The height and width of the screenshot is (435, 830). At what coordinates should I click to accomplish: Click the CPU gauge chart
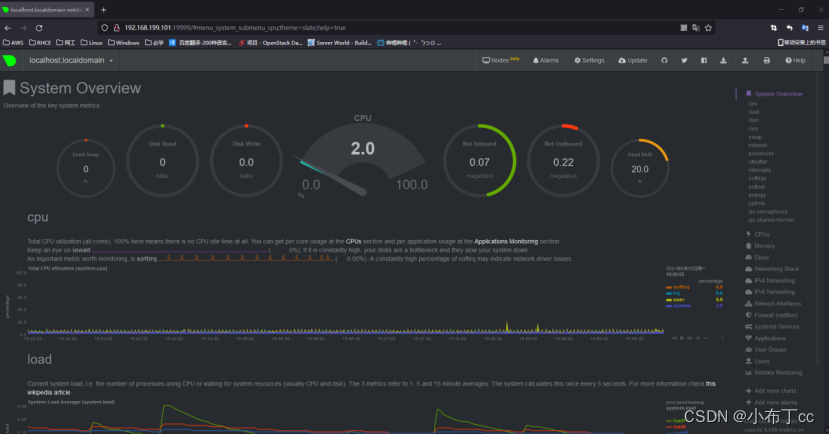coord(363,157)
